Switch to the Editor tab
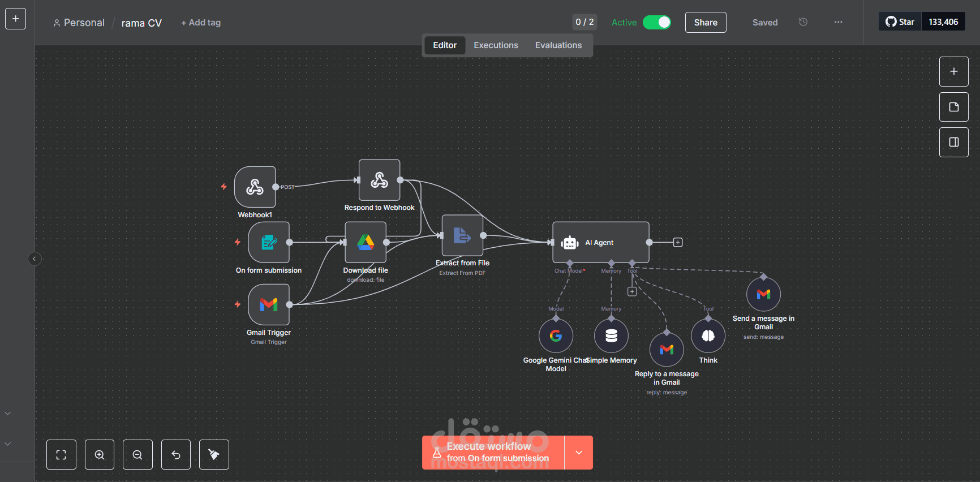980x482 pixels. (x=445, y=45)
